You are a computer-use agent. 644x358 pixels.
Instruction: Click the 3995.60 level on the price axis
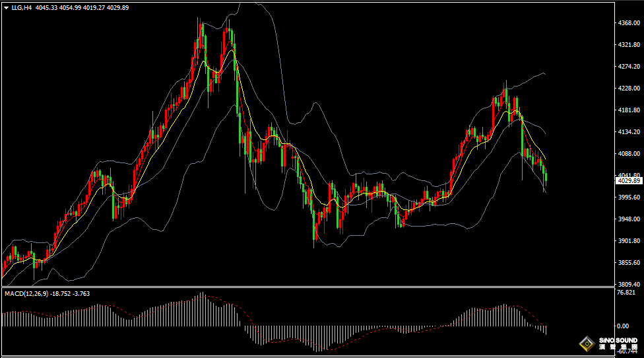(x=628, y=197)
